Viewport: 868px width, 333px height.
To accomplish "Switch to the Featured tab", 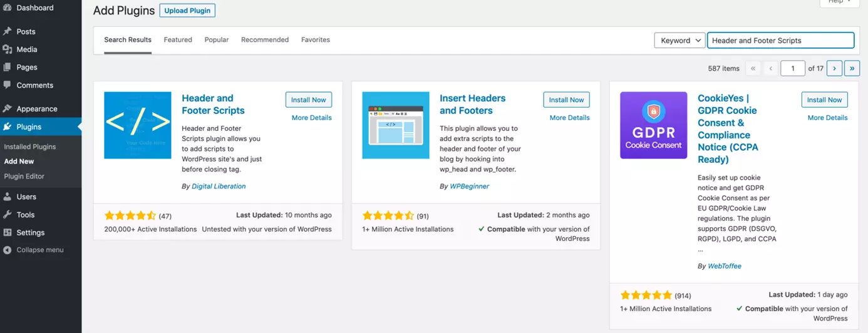I will pos(178,39).
